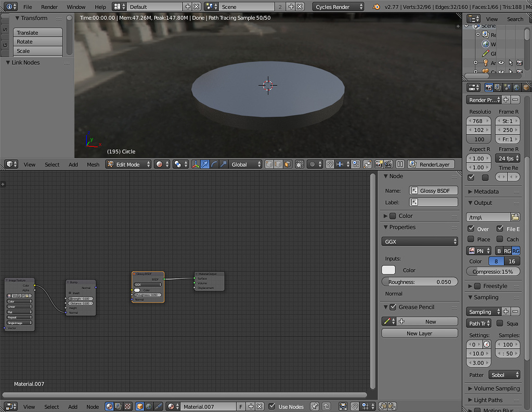The width and height of the screenshot is (532, 412).
Task: Click the Translate button
Action: point(37,33)
